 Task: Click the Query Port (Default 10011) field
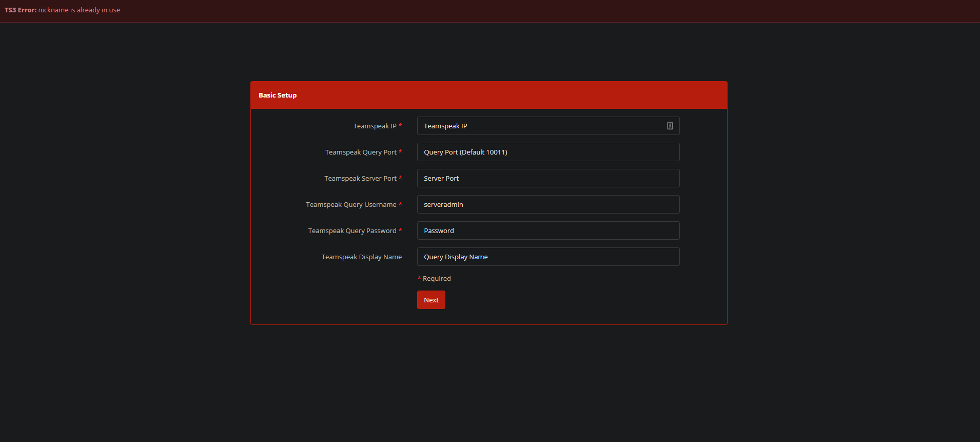pyautogui.click(x=548, y=152)
